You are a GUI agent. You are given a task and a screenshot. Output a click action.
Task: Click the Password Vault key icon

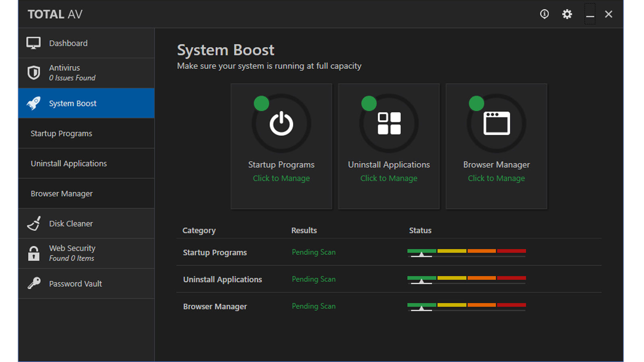tap(34, 284)
